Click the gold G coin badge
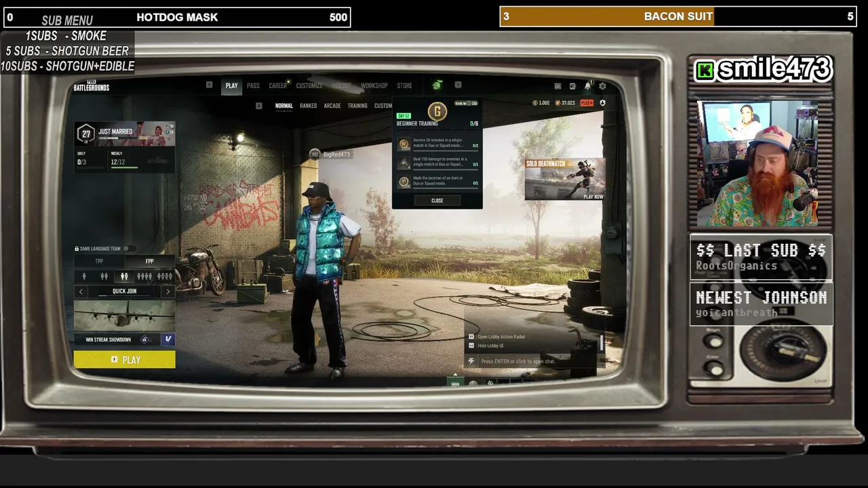 pos(437,111)
